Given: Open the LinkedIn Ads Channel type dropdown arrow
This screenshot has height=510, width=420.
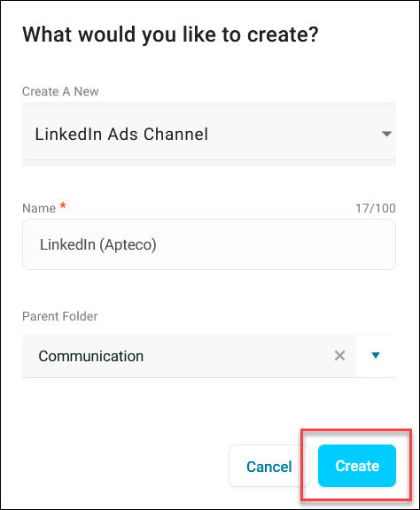Looking at the screenshot, I should click(386, 134).
